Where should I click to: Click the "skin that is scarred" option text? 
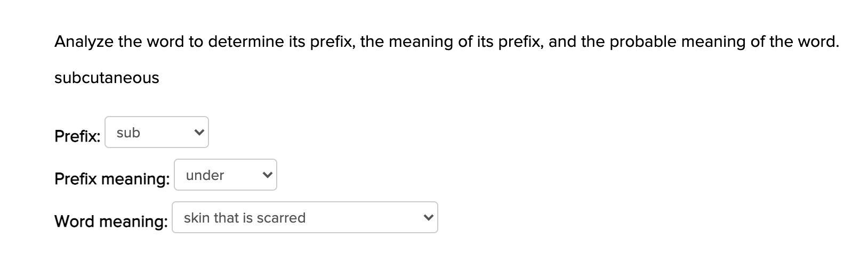[245, 218]
